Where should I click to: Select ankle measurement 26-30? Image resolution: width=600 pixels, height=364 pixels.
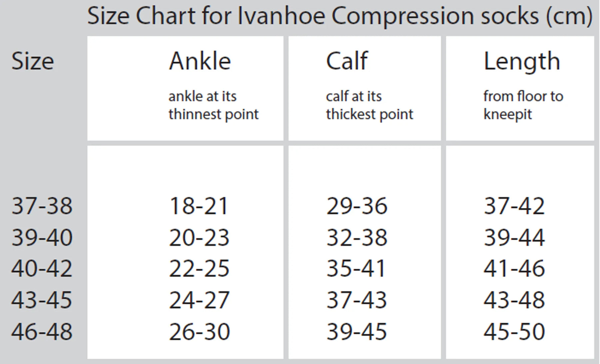coord(199,331)
